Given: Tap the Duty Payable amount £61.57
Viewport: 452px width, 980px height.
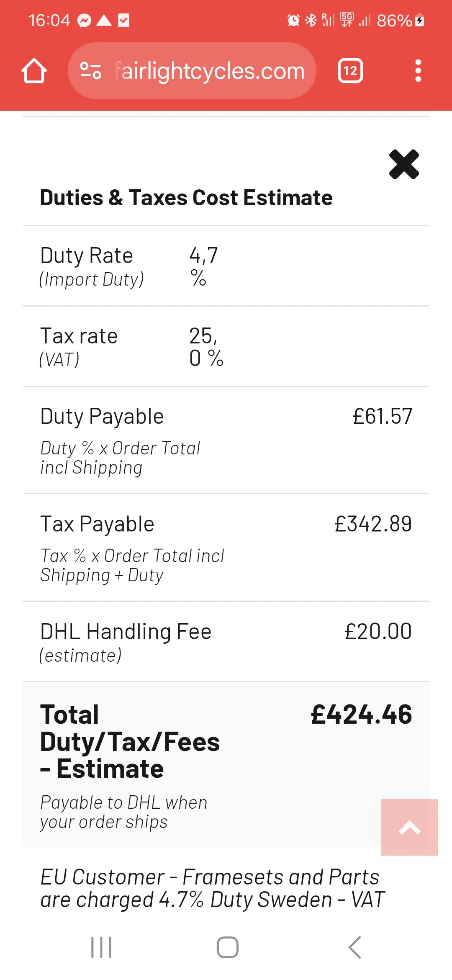Looking at the screenshot, I should click(383, 417).
